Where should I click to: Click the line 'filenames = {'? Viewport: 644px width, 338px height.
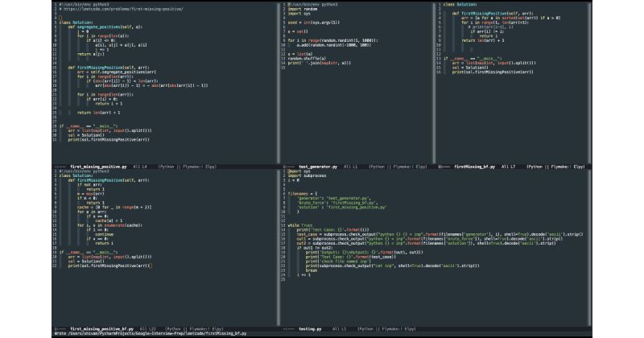(303, 194)
